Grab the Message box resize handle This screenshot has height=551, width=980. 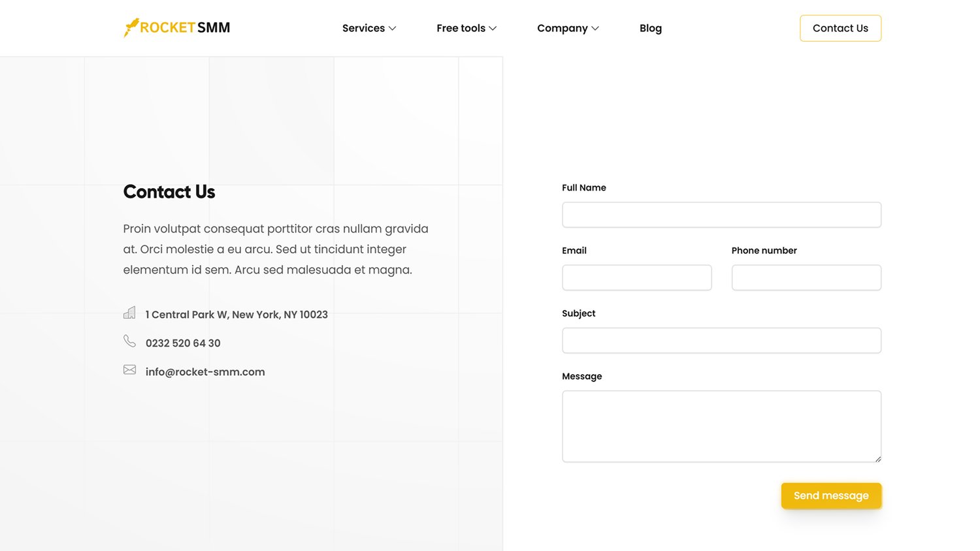(877, 459)
